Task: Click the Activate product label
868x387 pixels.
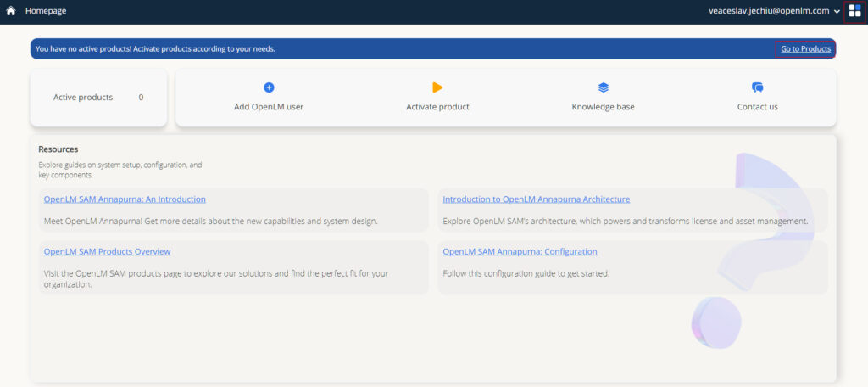Action: (437, 107)
